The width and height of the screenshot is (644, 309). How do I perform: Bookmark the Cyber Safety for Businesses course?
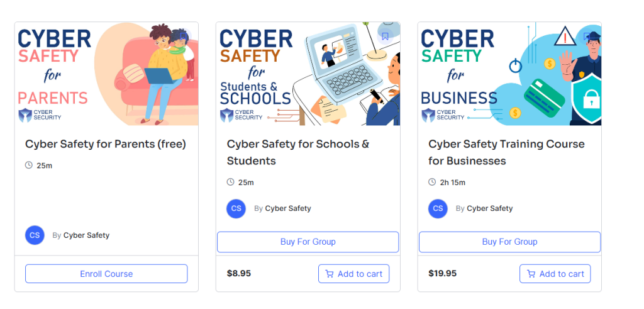(x=587, y=36)
